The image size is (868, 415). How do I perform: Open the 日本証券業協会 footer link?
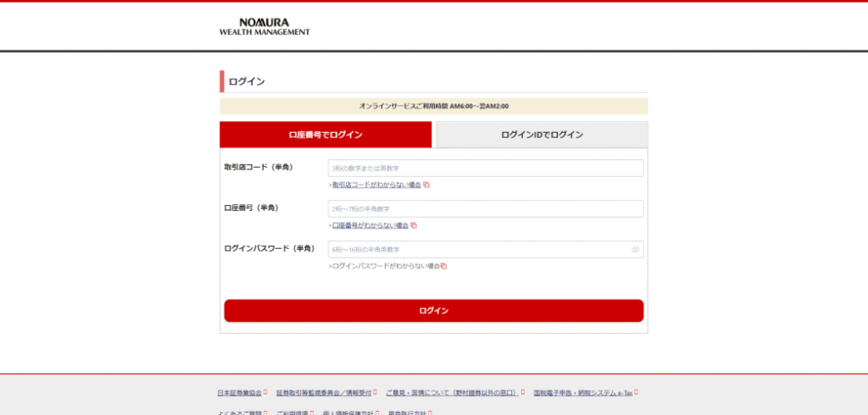coord(239,393)
